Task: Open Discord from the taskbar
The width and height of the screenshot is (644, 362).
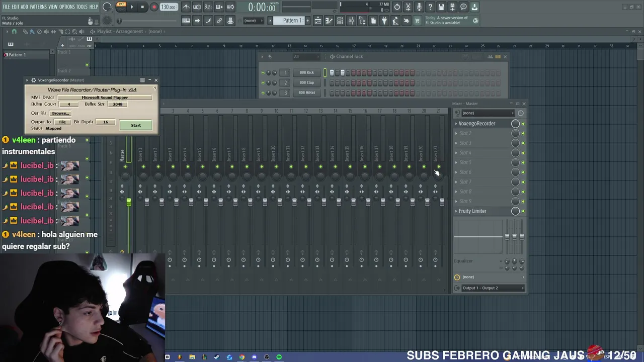Action: (x=254, y=357)
